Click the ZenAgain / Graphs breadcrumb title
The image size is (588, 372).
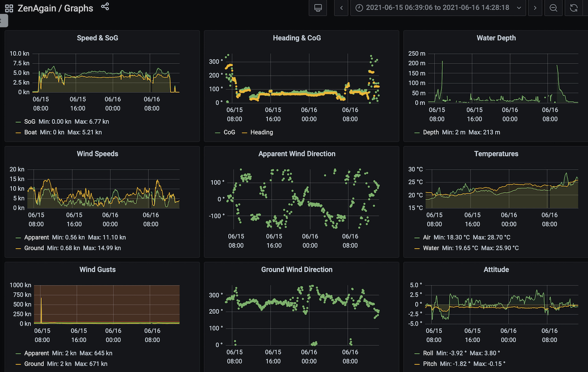55,8
